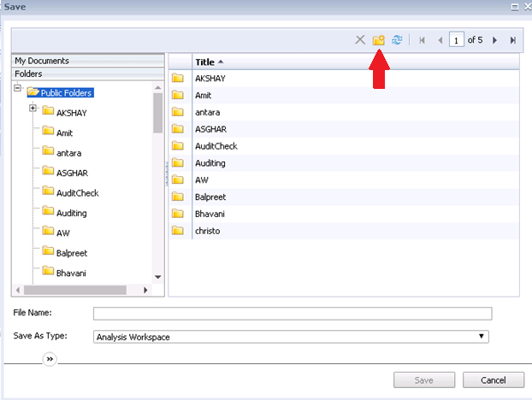Sort the list by Title column header
The image size is (532, 400).
pyautogui.click(x=205, y=62)
